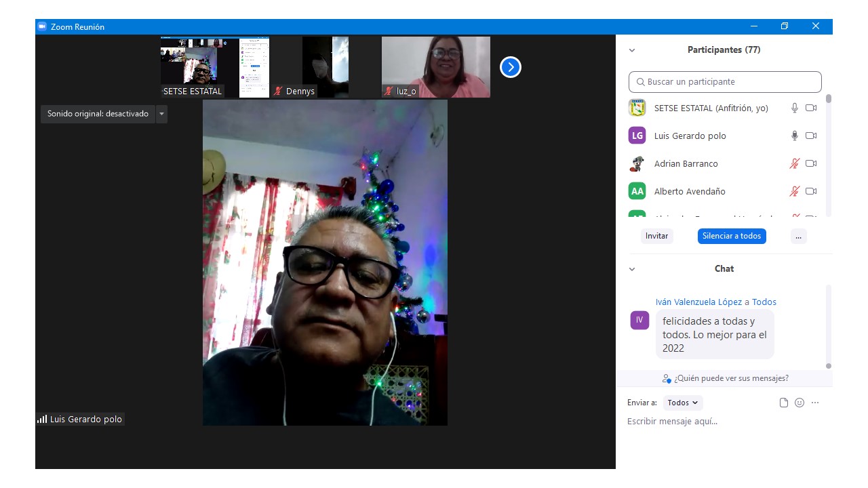
Task: Click the search magnifier icon
Action: [640, 82]
